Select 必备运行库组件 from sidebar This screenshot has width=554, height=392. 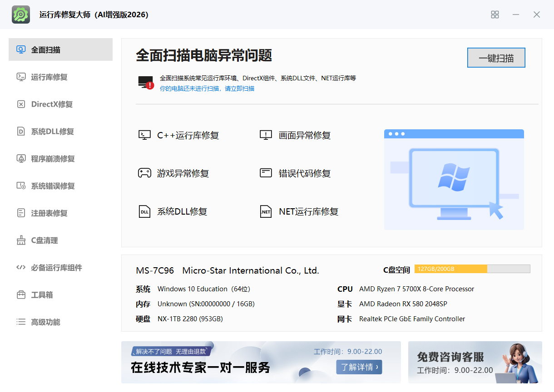tap(56, 268)
